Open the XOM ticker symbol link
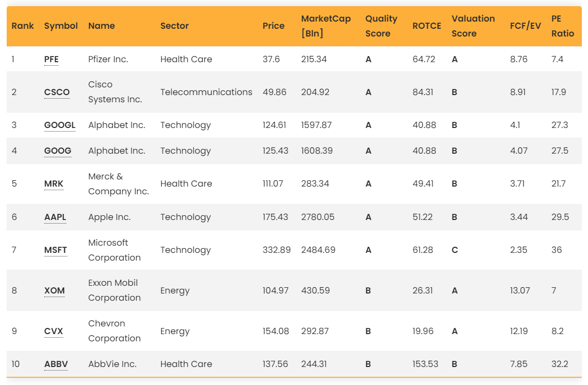Viewport: 588px width, 385px height. click(x=54, y=291)
